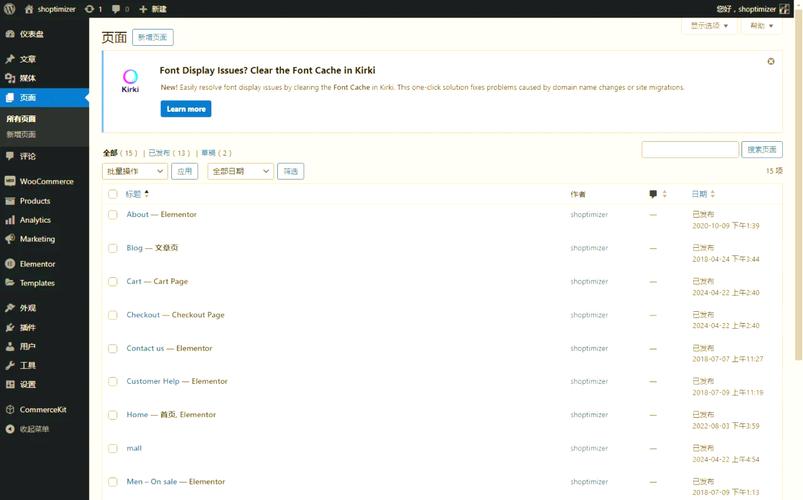Tick the checkbox for About page row
Screen dimensions: 803x500
113,215
